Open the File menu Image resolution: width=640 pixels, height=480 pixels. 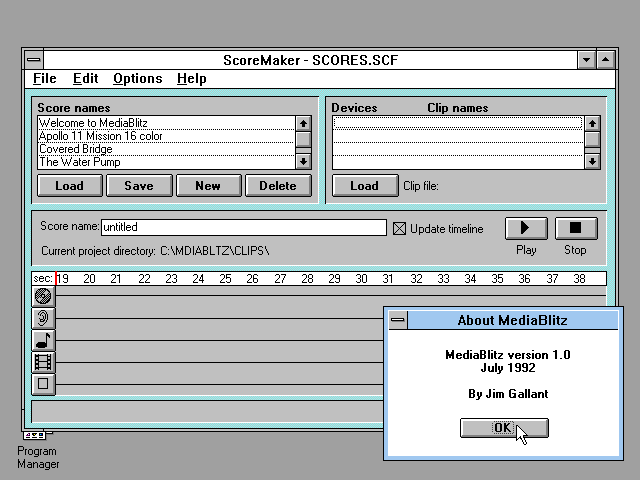44,78
